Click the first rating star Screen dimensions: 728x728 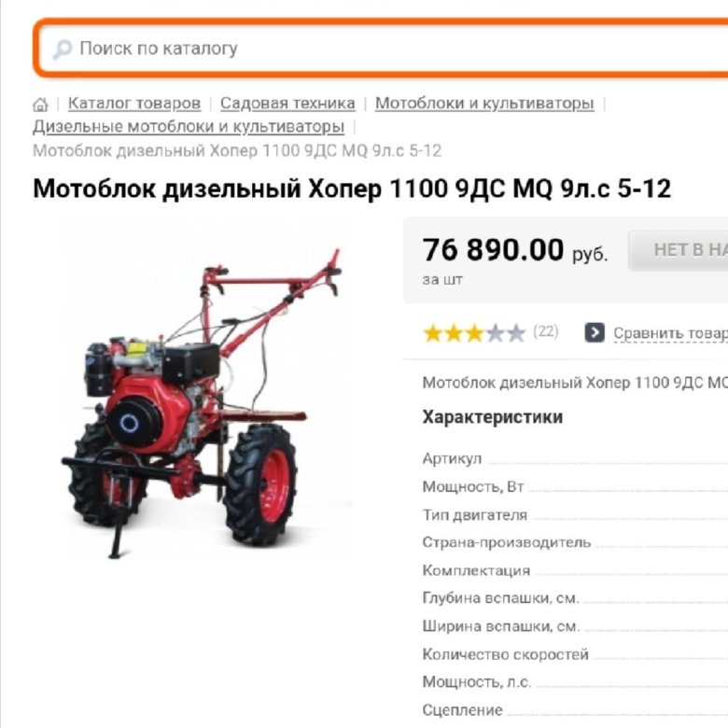[433, 333]
